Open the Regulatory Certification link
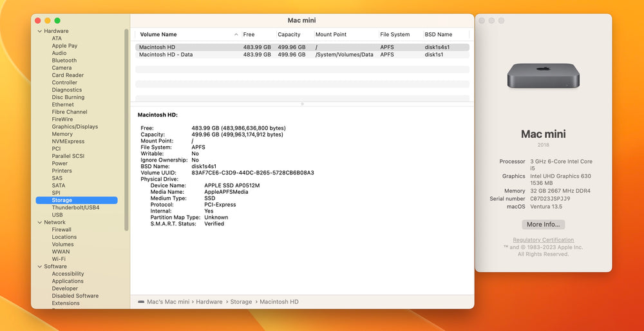Image resolution: width=644 pixels, height=331 pixels. tap(543, 240)
